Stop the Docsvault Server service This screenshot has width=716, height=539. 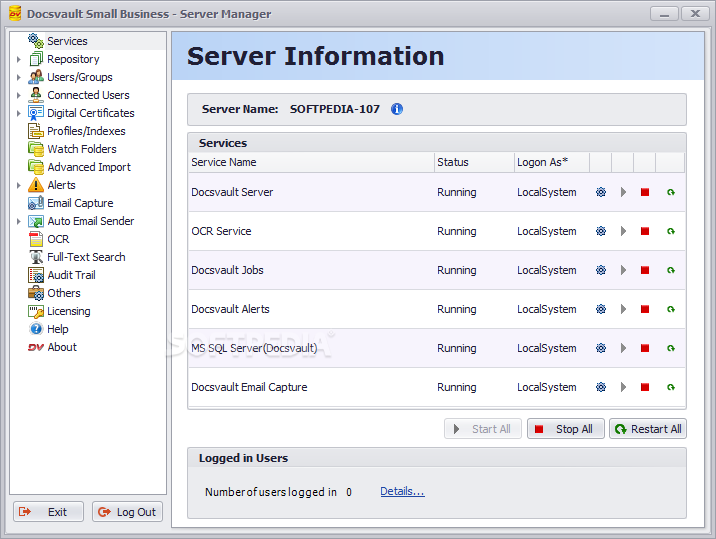tap(645, 192)
